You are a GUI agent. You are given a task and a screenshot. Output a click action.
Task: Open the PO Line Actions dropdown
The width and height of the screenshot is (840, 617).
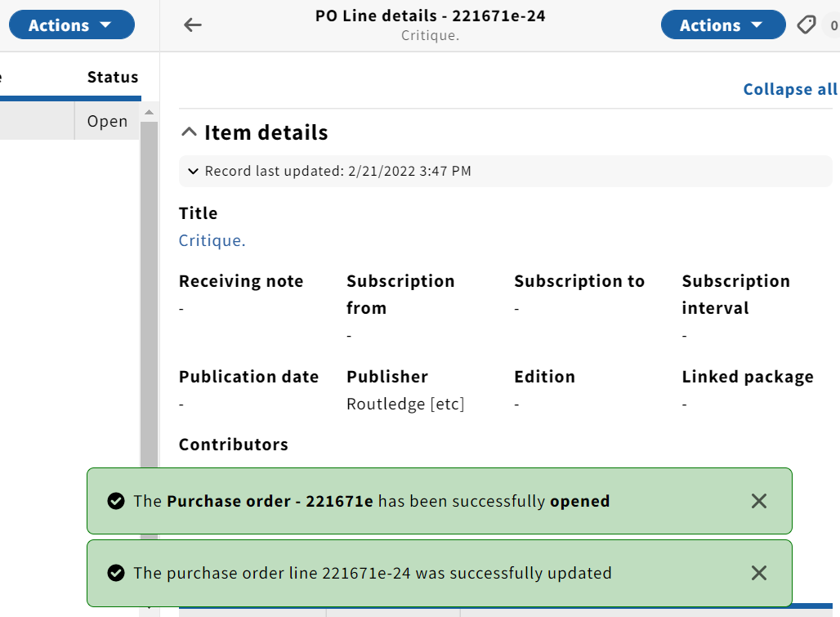723,25
